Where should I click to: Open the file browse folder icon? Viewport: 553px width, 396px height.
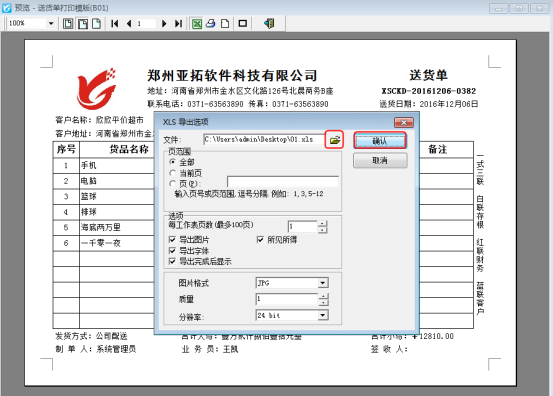click(x=334, y=140)
